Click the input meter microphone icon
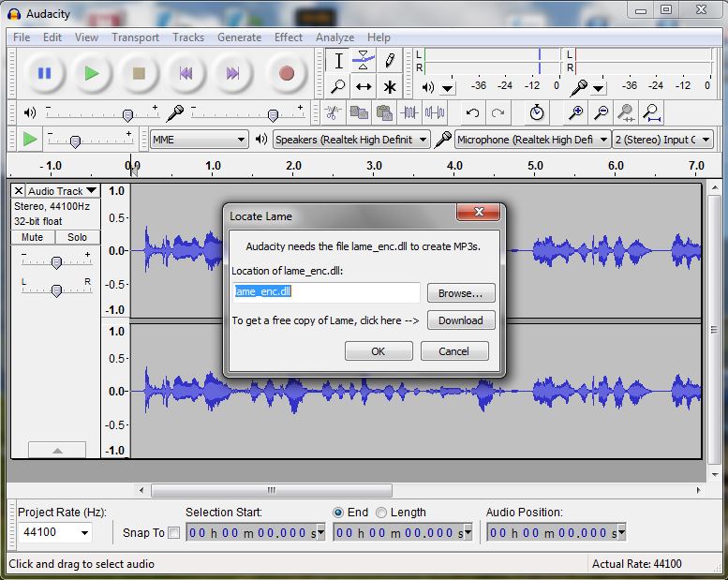Image resolution: width=728 pixels, height=580 pixels. tap(578, 87)
